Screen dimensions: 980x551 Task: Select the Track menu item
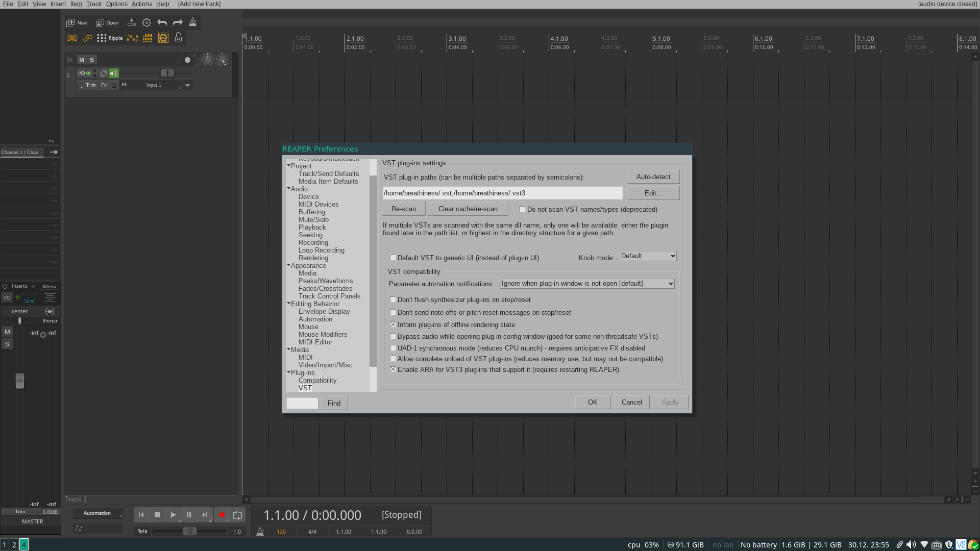93,4
